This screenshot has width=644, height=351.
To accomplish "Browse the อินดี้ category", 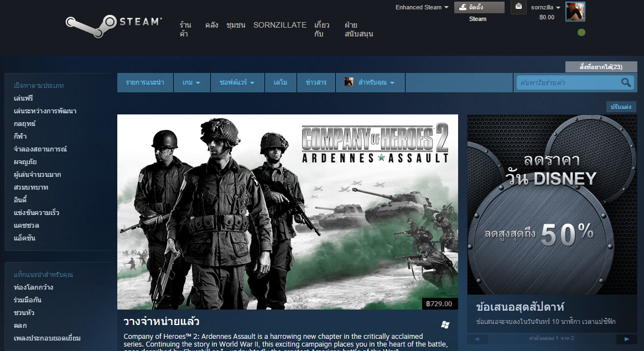I will [x=20, y=200].
